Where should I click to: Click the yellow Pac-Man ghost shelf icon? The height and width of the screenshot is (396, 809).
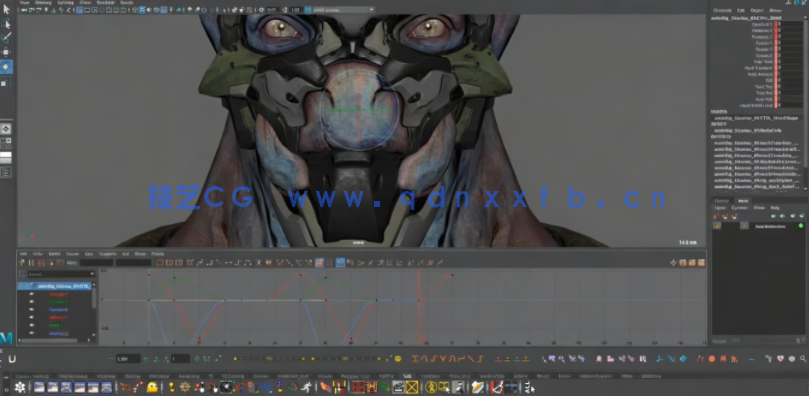(152, 387)
